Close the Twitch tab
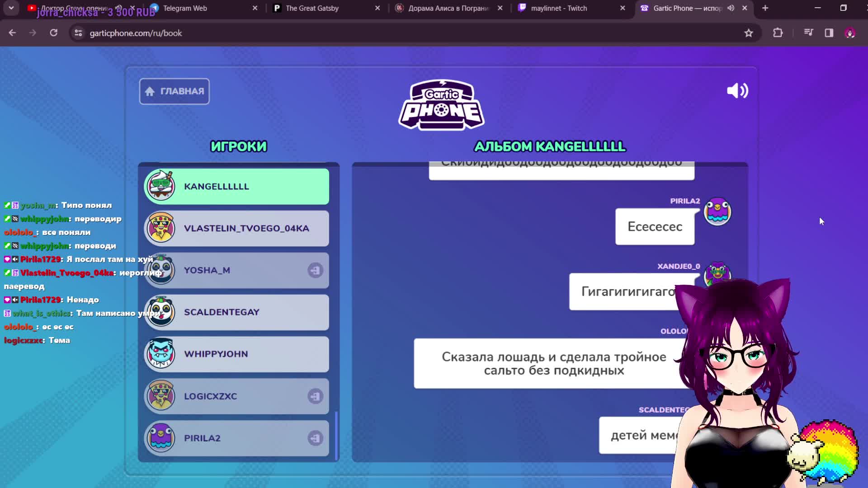Image resolution: width=868 pixels, height=488 pixels. click(623, 8)
